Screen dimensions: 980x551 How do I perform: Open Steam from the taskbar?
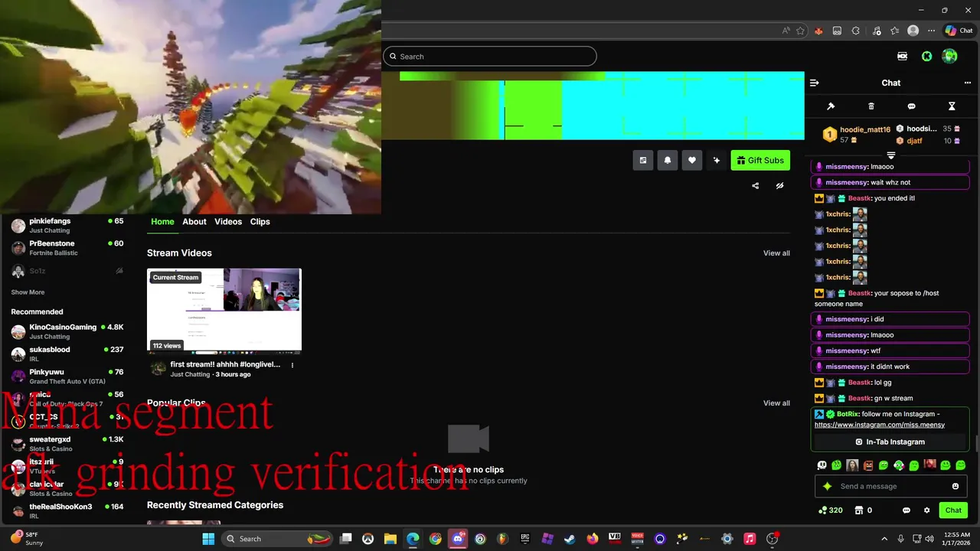(570, 539)
